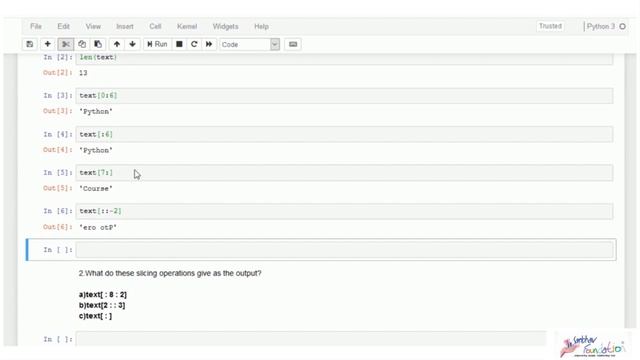Select the text[7:] code cell
Viewport: 640px width, 360px height.
344,173
